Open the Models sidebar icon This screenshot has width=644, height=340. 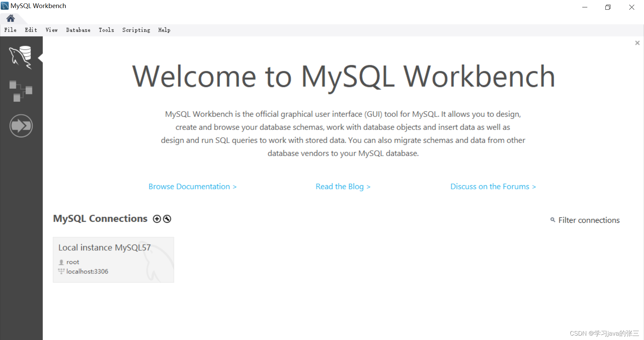[21, 91]
